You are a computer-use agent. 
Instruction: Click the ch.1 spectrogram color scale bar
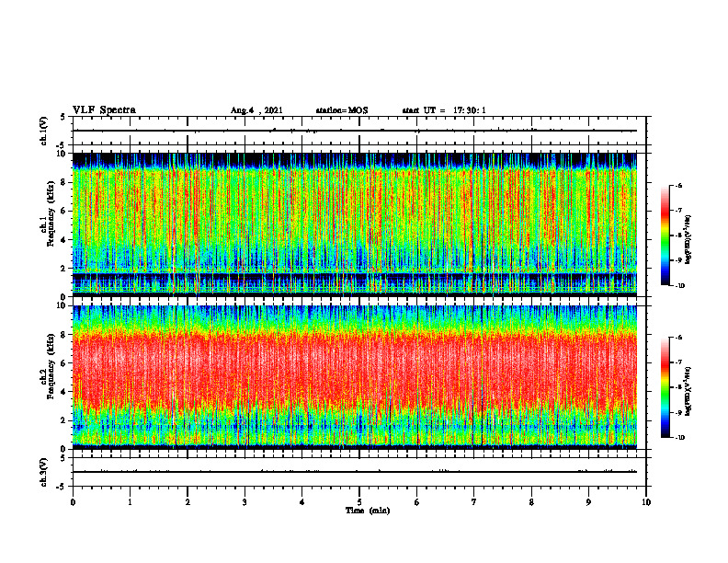point(665,236)
